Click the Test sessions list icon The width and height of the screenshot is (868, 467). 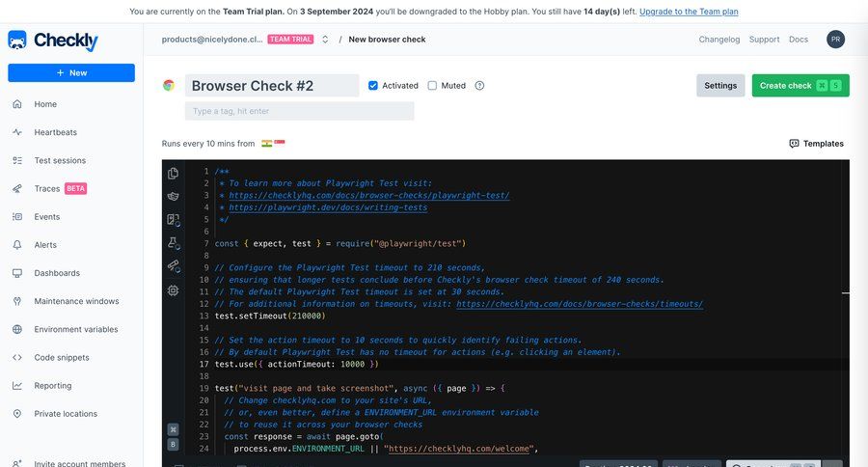(17, 161)
